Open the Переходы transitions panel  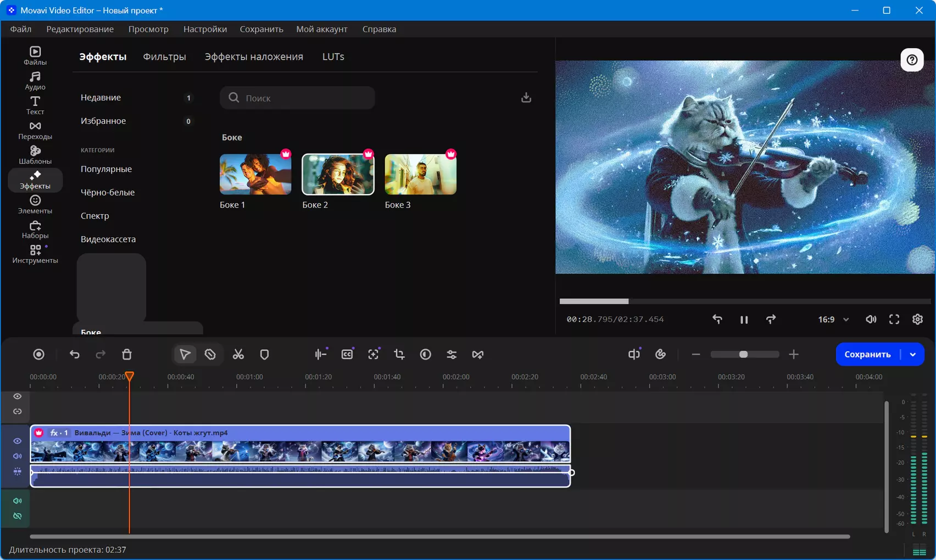tap(35, 130)
